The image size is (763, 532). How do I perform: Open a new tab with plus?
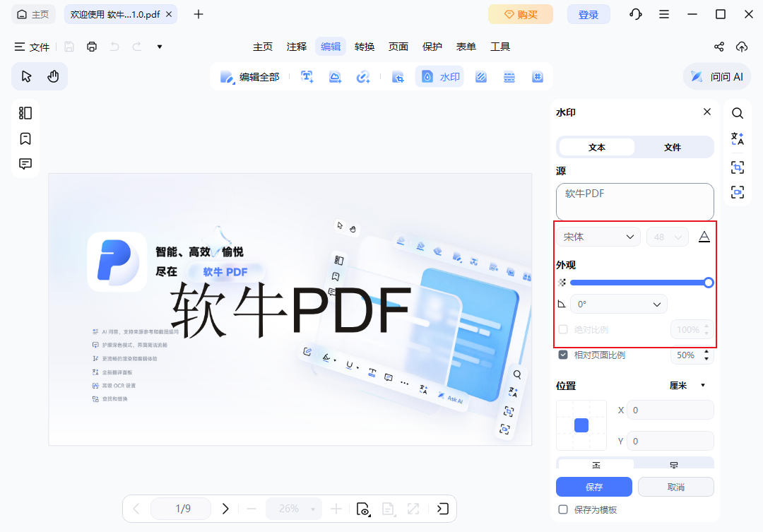click(198, 14)
